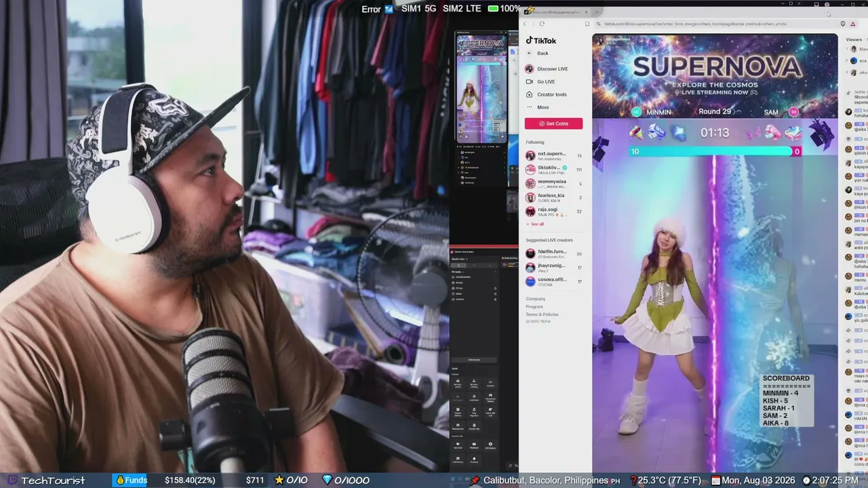This screenshot has height=488, width=868.
Task: Click MINMIN's avatar in the battle bar
Action: [636, 112]
